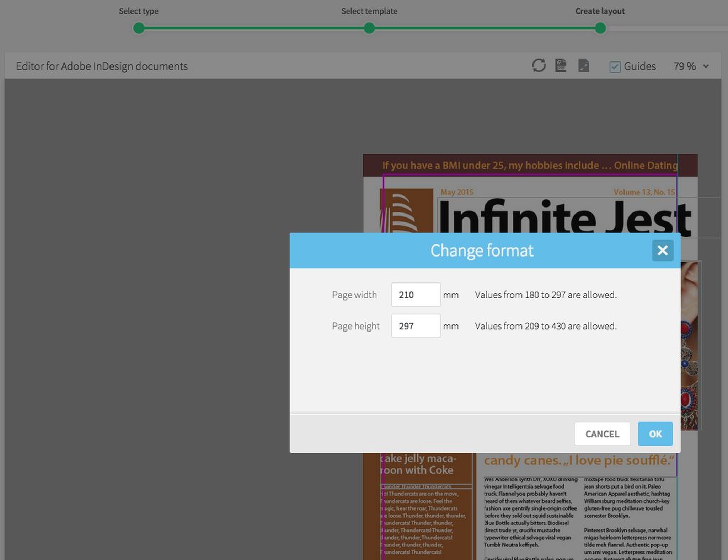The image size is (728, 560).
Task: Click the Select template step label
Action: 369,11
